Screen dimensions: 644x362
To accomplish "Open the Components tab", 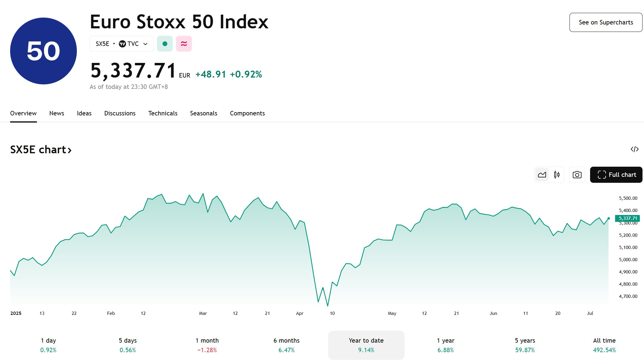I will (247, 113).
